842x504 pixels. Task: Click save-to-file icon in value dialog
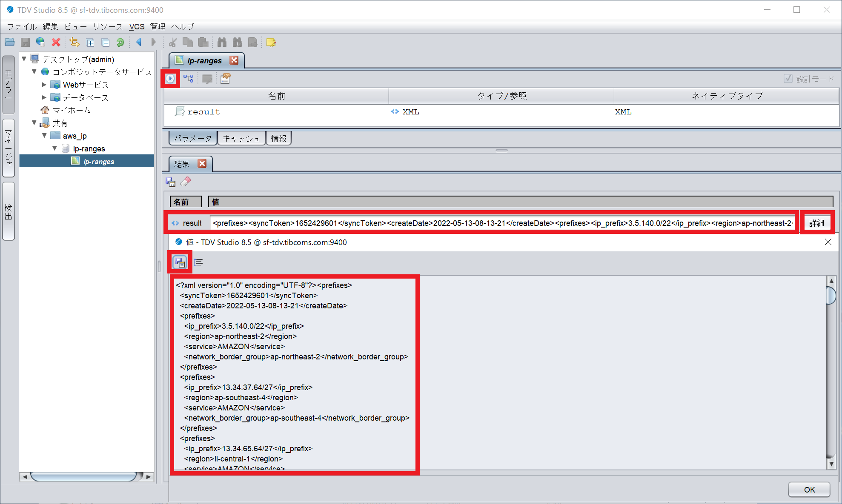pos(180,262)
